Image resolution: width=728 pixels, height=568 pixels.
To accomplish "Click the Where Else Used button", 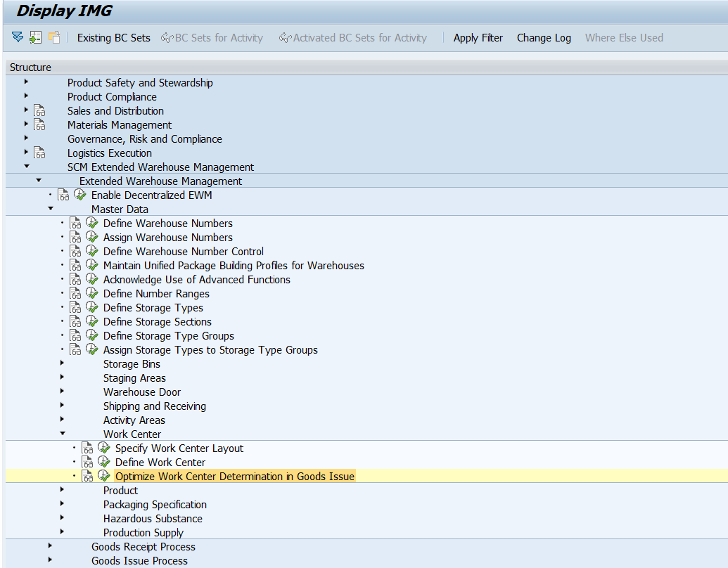I will tap(623, 37).
